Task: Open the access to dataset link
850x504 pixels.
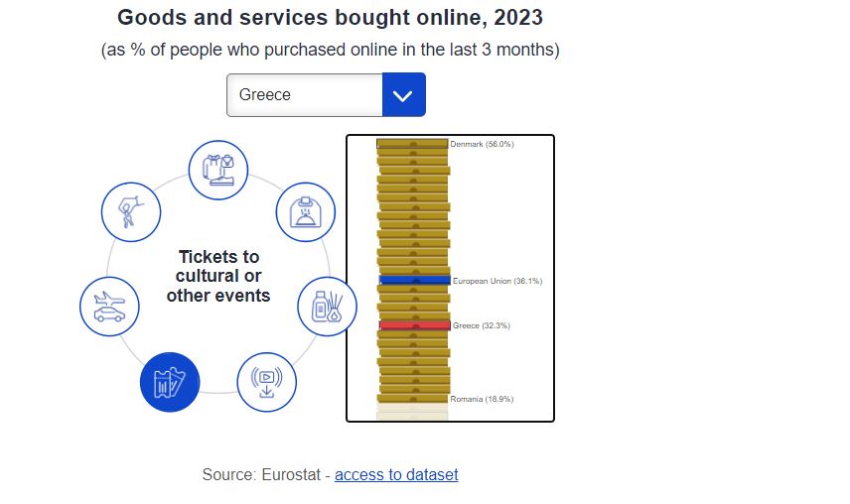Action: tap(396, 475)
